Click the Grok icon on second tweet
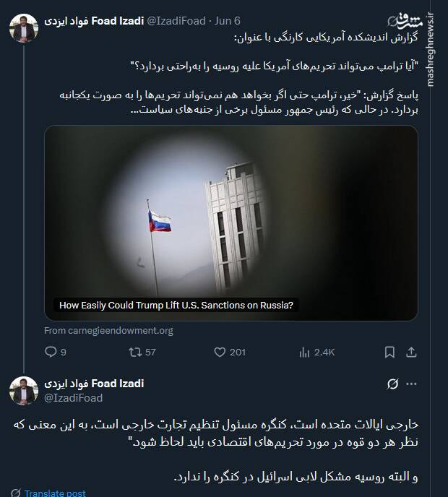The image size is (448, 497). click(x=393, y=384)
